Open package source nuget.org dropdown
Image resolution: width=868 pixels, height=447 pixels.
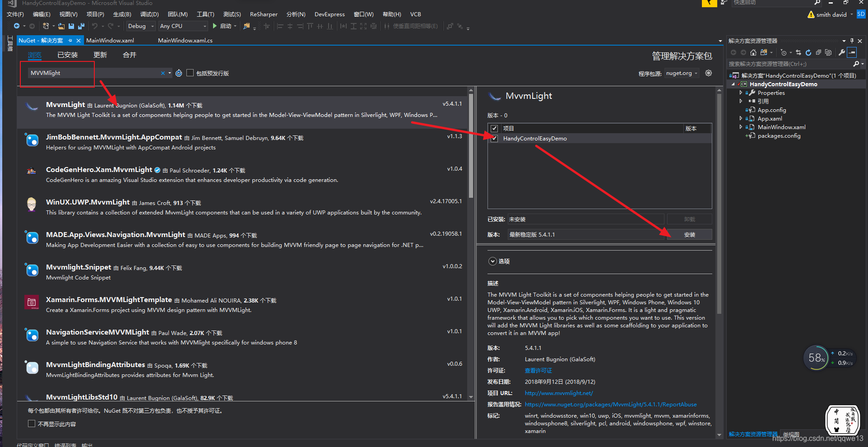pos(682,73)
